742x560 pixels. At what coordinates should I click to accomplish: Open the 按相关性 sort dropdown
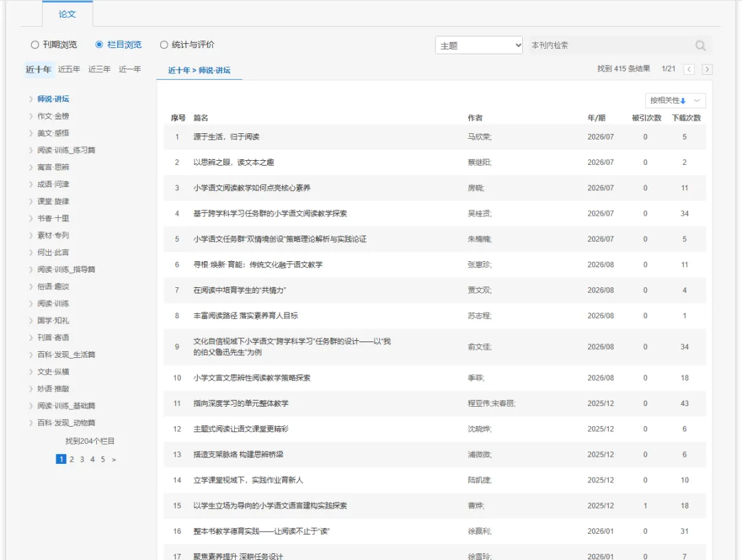675,100
